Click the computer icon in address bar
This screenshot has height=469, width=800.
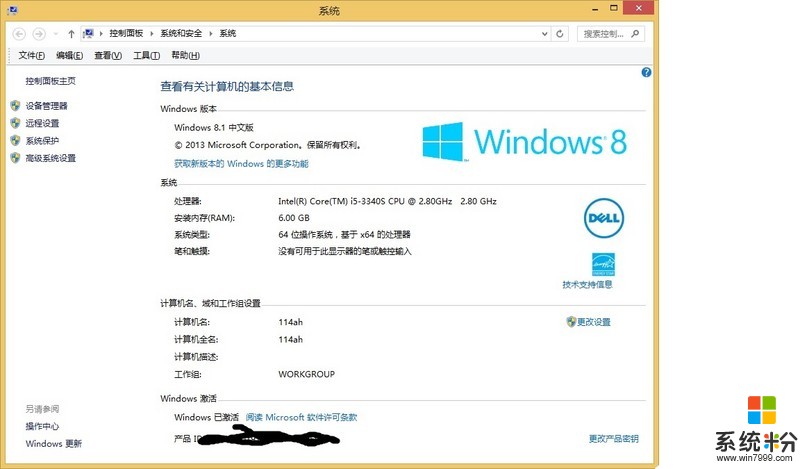(x=88, y=34)
